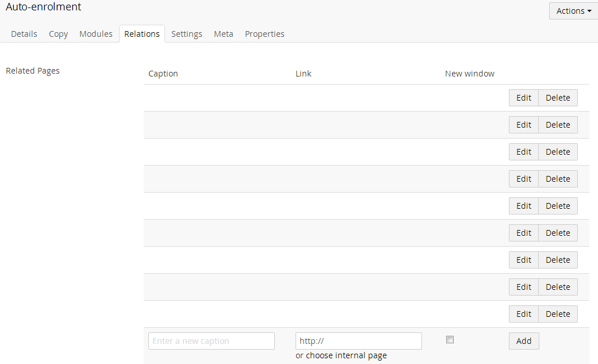Screen dimensions: 598x364
Task: Click the http:// link input field
Action: (359, 341)
